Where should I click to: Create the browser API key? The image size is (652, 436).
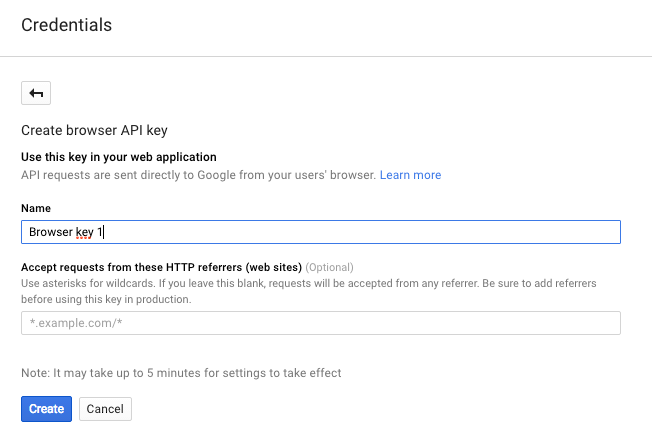tap(46, 409)
